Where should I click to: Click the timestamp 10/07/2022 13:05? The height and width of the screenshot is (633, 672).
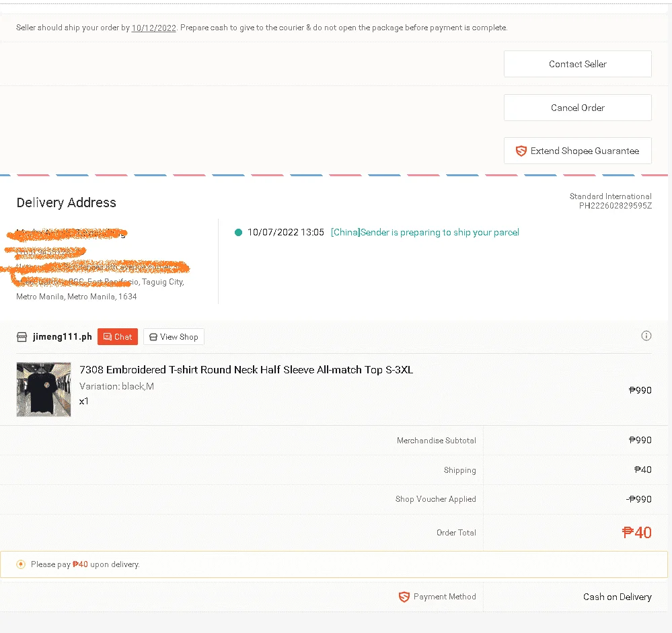(x=285, y=232)
